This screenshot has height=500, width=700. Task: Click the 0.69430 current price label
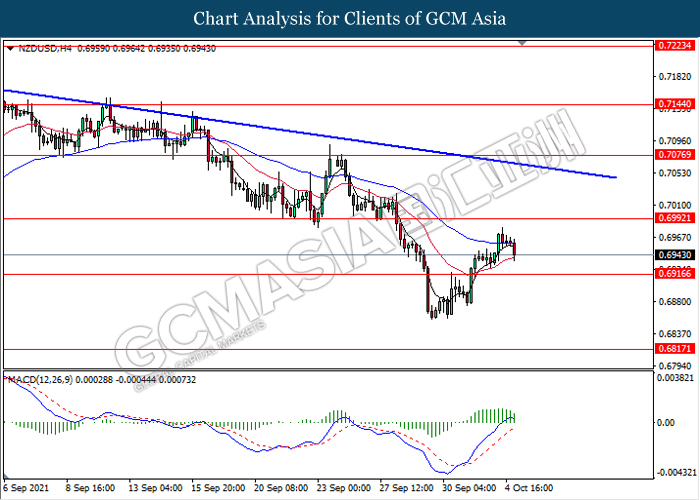[x=675, y=255]
